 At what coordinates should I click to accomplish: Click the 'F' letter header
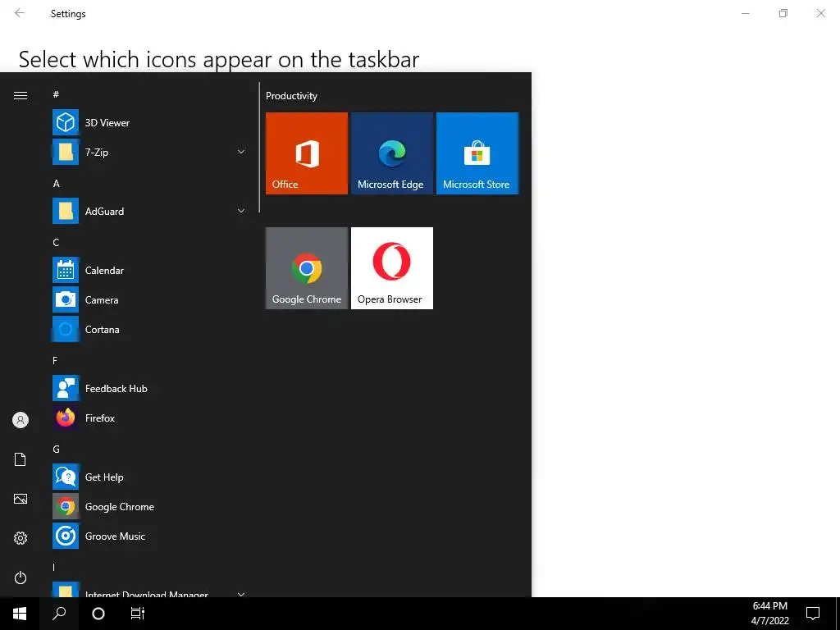tap(55, 361)
